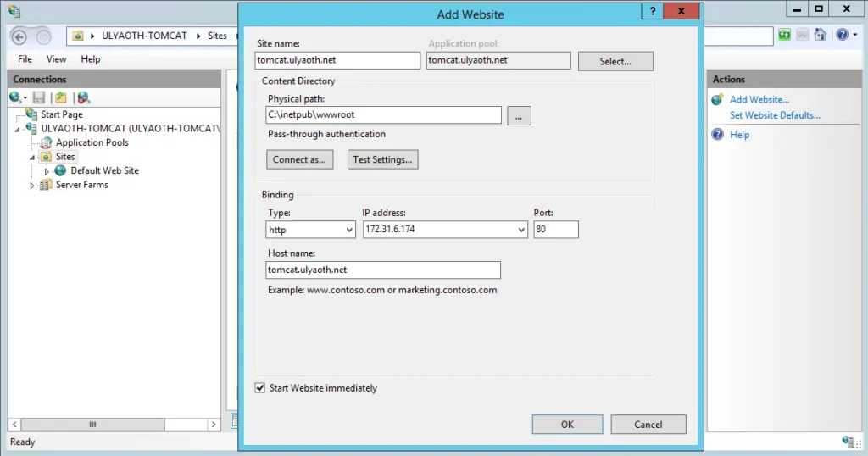Screen dimensions: 868x456
Task: Click the dialog's question mark help button
Action: click(x=651, y=11)
